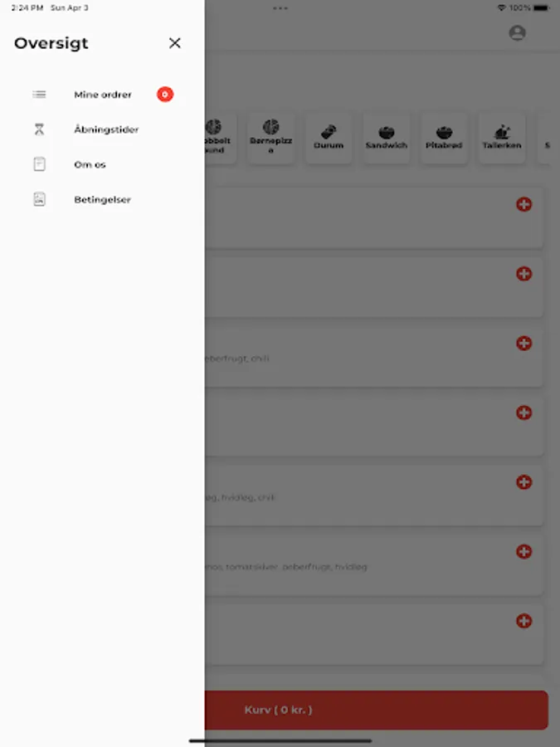Select the Pitabrød category icon
Viewport: 560px width, 747px height.
444,132
